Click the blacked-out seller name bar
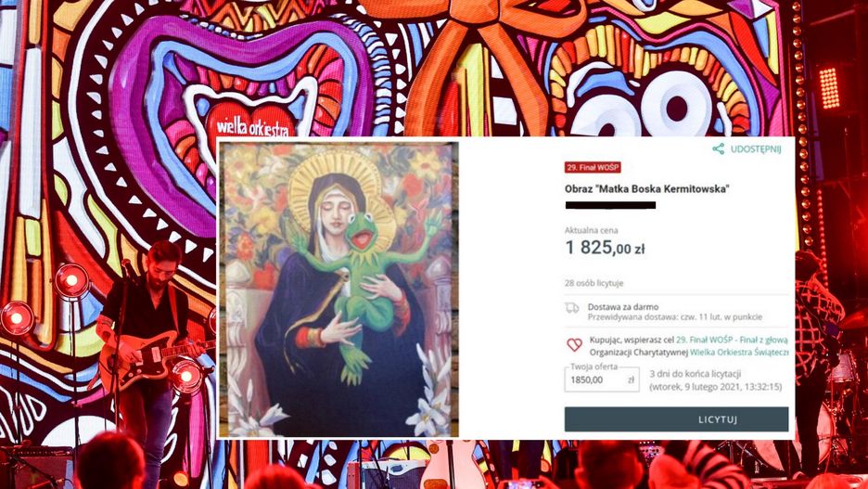868x489 pixels. pyautogui.click(x=610, y=205)
